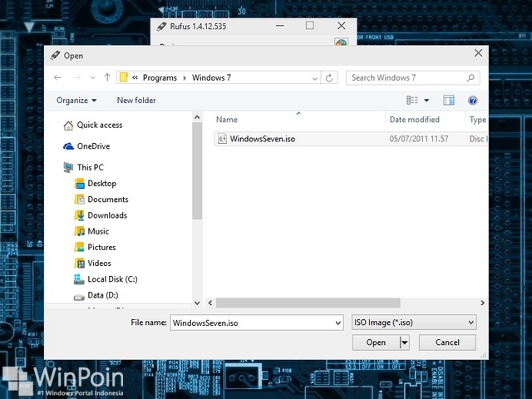The image size is (532, 399).
Task: Click the Documents folder icon
Action: click(79, 199)
